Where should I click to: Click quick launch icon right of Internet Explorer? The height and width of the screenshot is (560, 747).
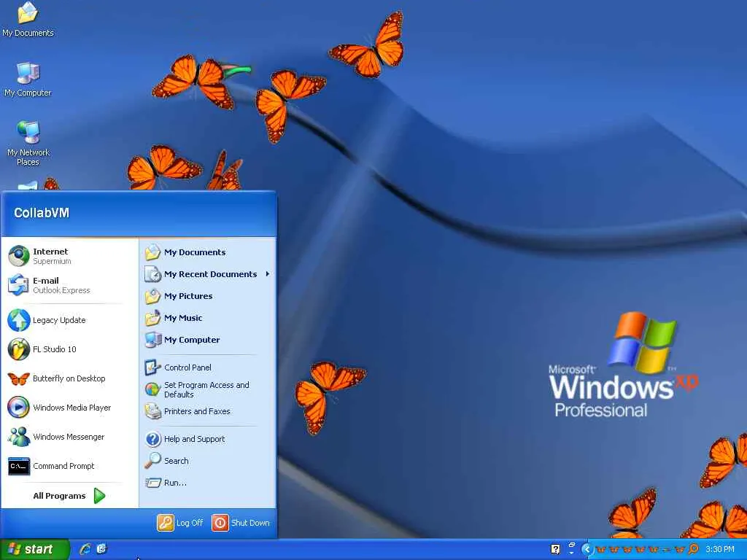click(101, 549)
